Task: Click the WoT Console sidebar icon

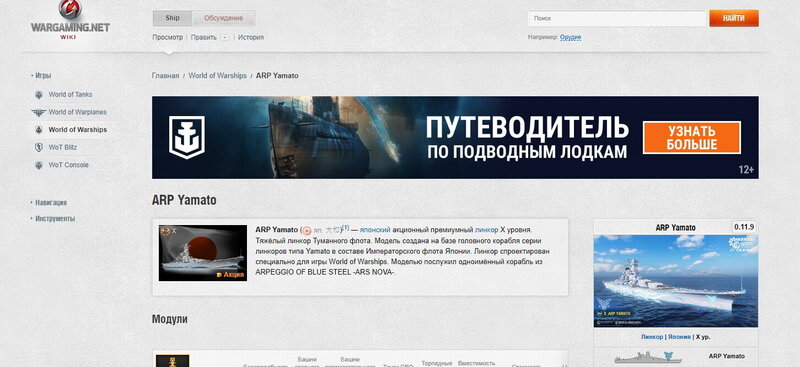Action: 39,165
